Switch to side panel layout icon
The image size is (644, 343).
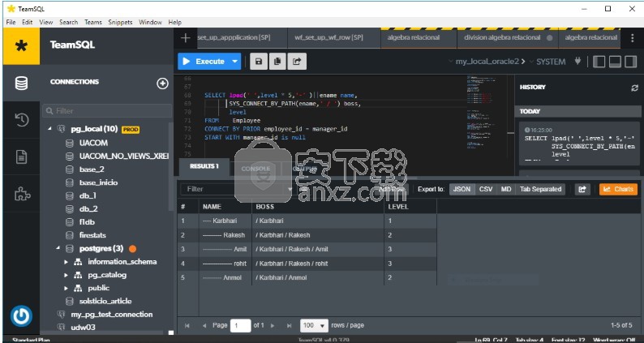point(599,62)
